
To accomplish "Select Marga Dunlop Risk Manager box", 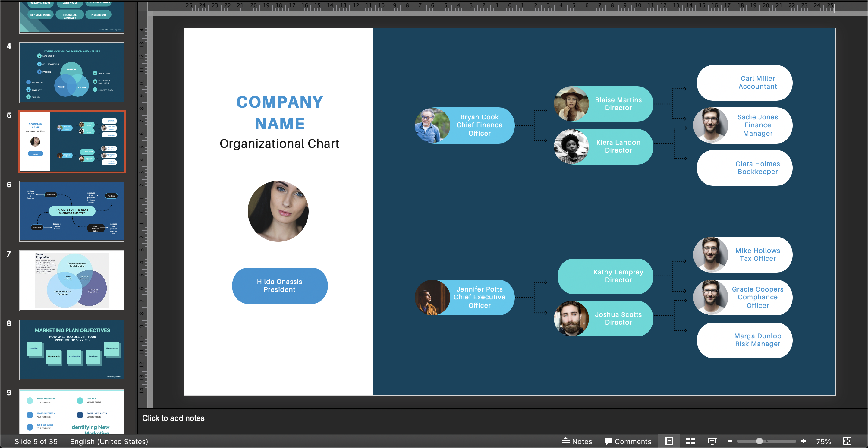I will pyautogui.click(x=745, y=340).
